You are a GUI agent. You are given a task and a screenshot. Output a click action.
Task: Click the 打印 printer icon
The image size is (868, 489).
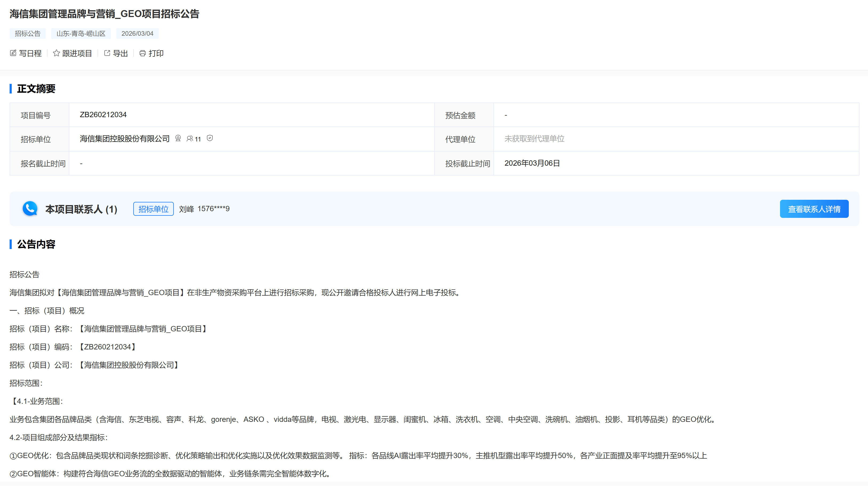click(143, 53)
